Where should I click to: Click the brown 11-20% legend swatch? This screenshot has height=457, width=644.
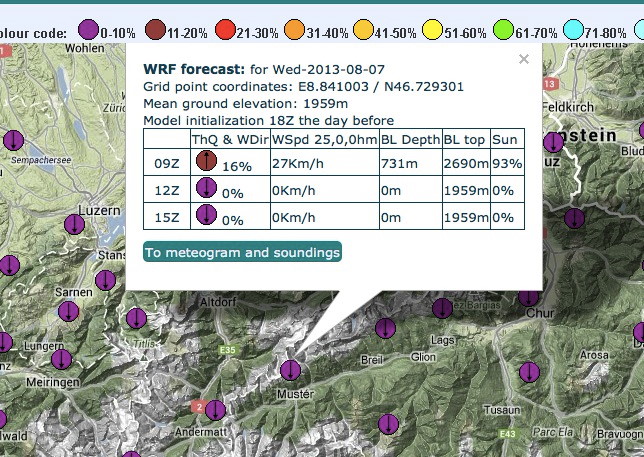tap(155, 30)
